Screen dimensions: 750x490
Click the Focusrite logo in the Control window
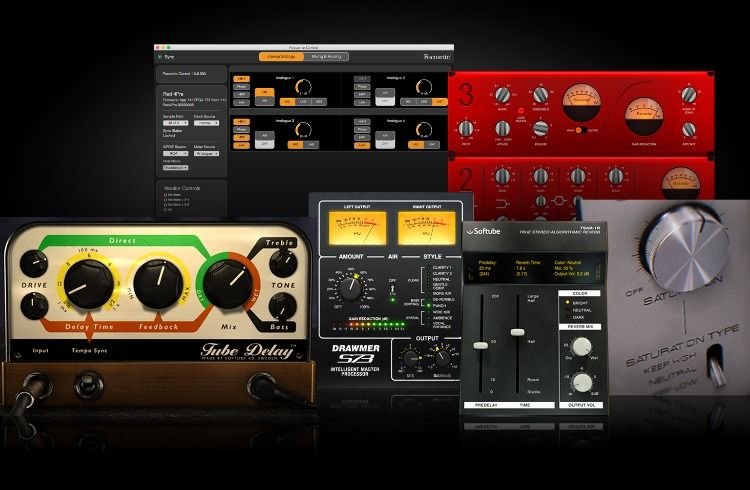(x=437, y=56)
